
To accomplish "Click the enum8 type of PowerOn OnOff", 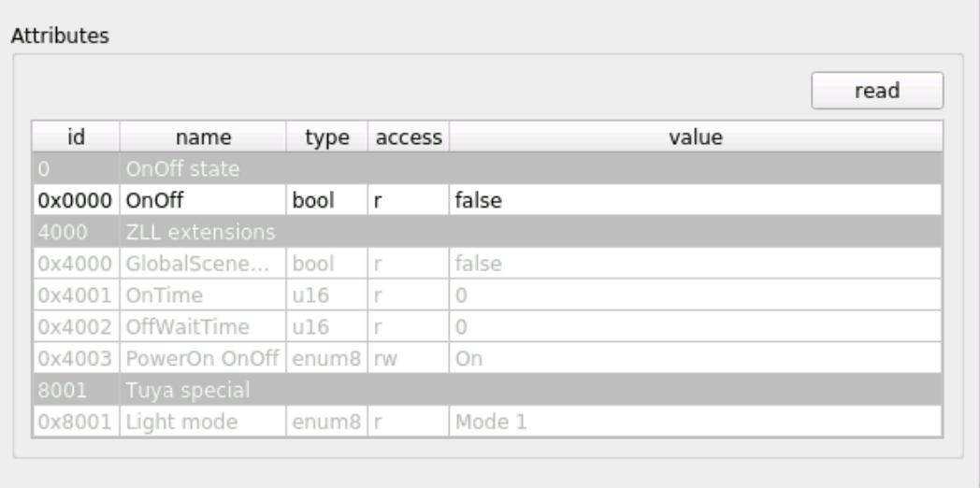I will pos(327,358).
